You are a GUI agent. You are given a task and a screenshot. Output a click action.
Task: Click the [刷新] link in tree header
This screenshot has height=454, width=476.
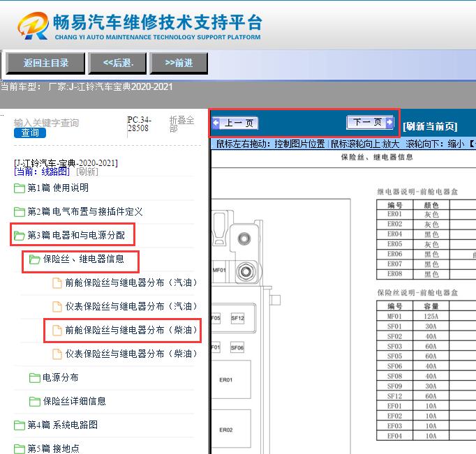(x=87, y=172)
